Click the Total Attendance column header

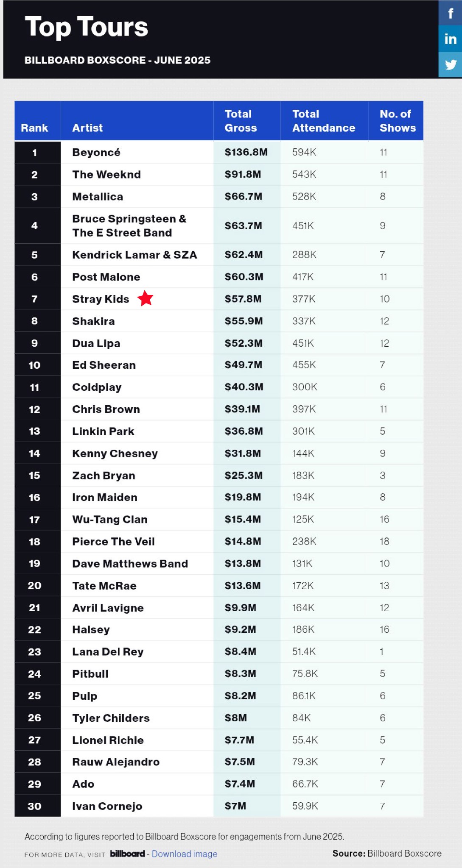click(324, 121)
